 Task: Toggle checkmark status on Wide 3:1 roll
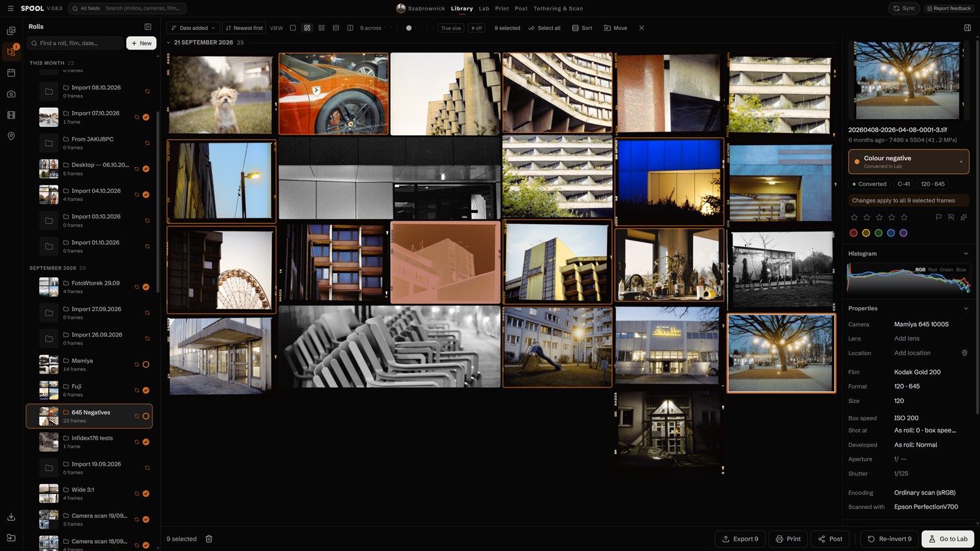pos(146,493)
